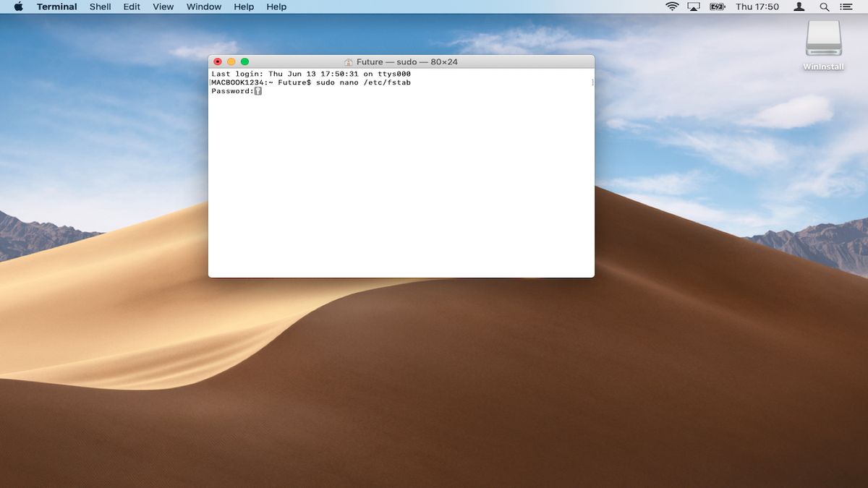Open the AirPlay display mirroring icon

click(x=695, y=7)
